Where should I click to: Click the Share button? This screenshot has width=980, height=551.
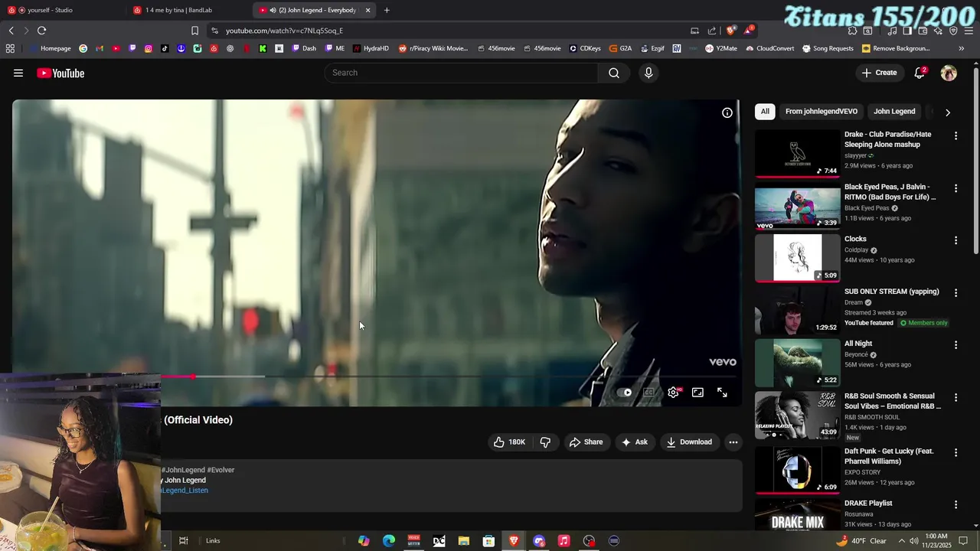click(586, 442)
